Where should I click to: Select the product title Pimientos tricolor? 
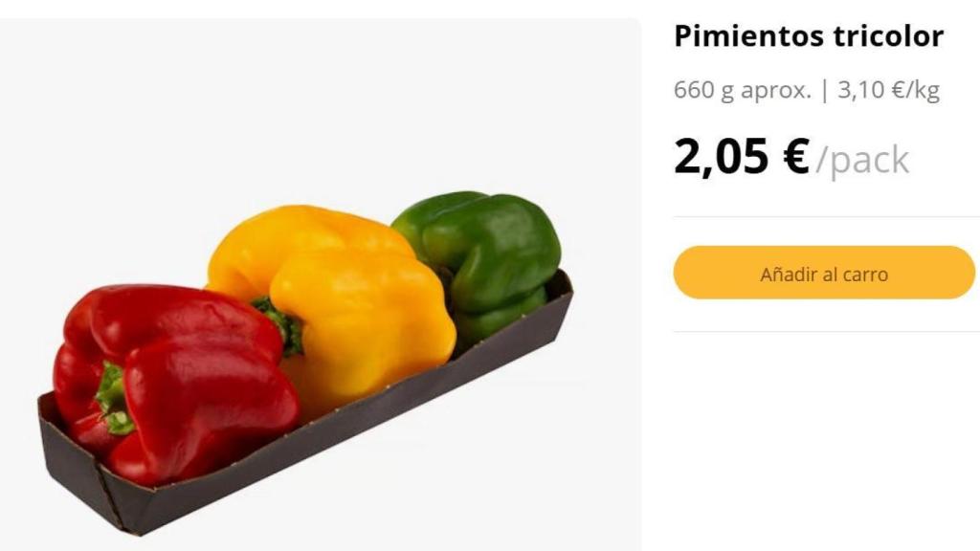coord(809,36)
